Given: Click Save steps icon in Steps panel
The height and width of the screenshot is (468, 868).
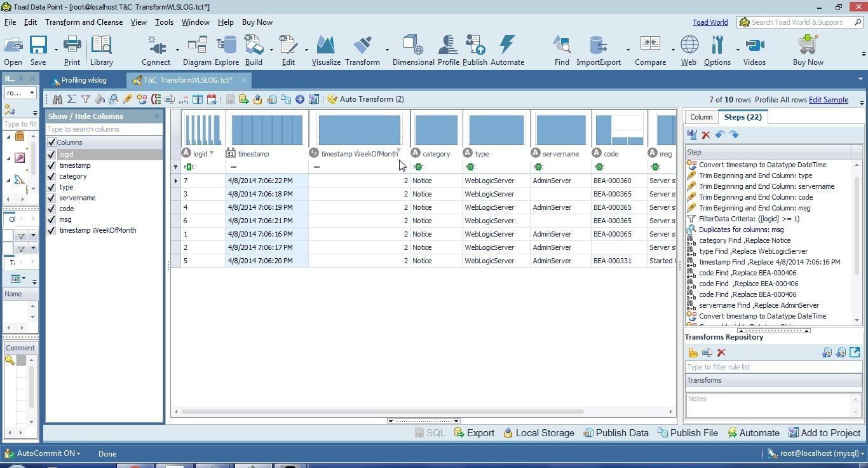Looking at the screenshot, I should coord(692,135).
